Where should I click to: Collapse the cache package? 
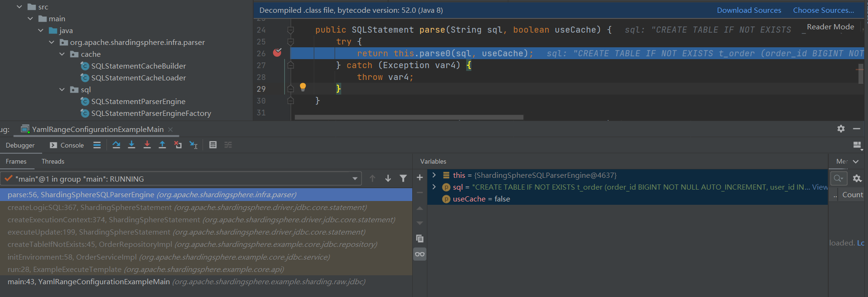[x=62, y=54]
